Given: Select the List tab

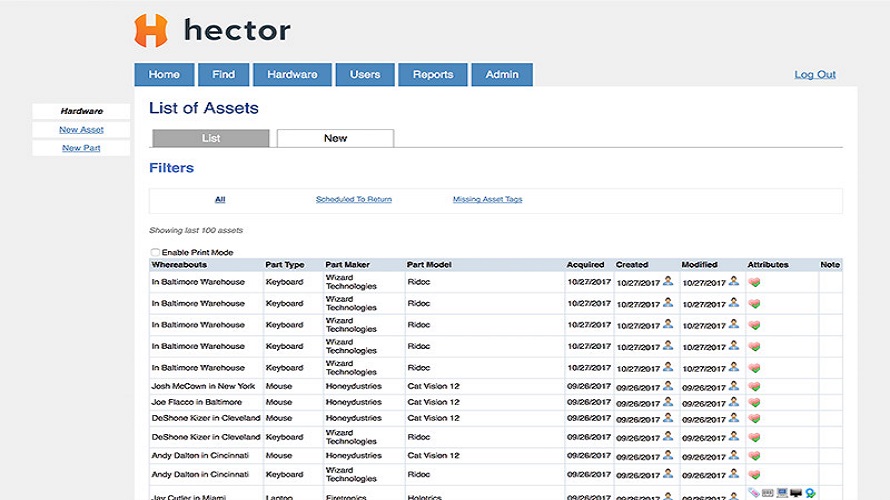Looking at the screenshot, I should (x=210, y=138).
